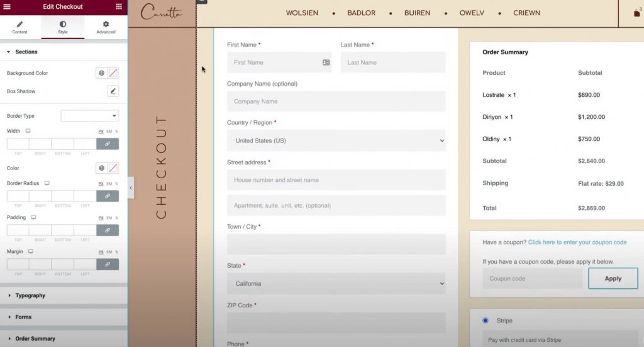The width and height of the screenshot is (644, 347).
Task: Expand the Typography section
Action: (30, 295)
